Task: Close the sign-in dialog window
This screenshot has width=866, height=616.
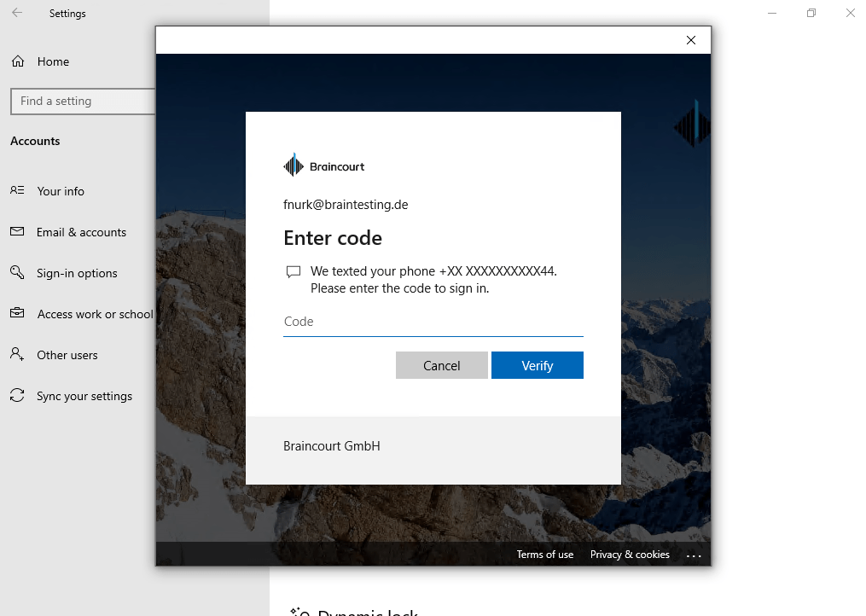Action: pyautogui.click(x=691, y=40)
